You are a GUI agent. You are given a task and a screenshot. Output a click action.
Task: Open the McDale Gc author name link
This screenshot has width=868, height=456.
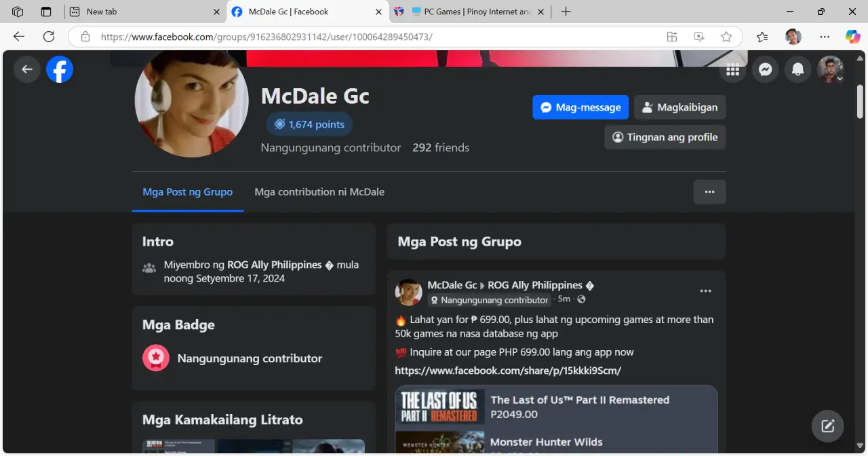pyautogui.click(x=452, y=285)
